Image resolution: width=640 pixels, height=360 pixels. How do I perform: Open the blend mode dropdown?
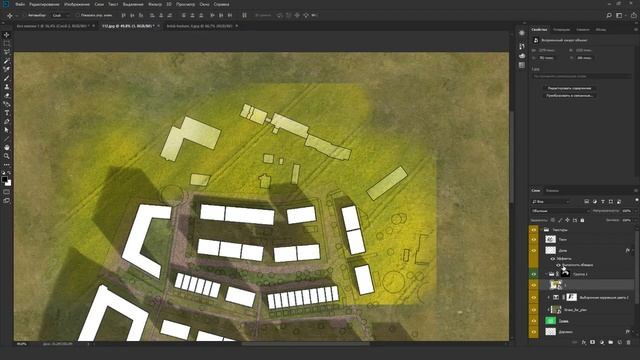[x=560, y=211]
